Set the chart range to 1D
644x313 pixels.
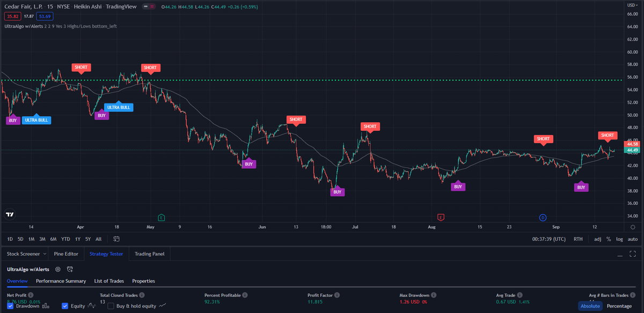[x=10, y=239]
